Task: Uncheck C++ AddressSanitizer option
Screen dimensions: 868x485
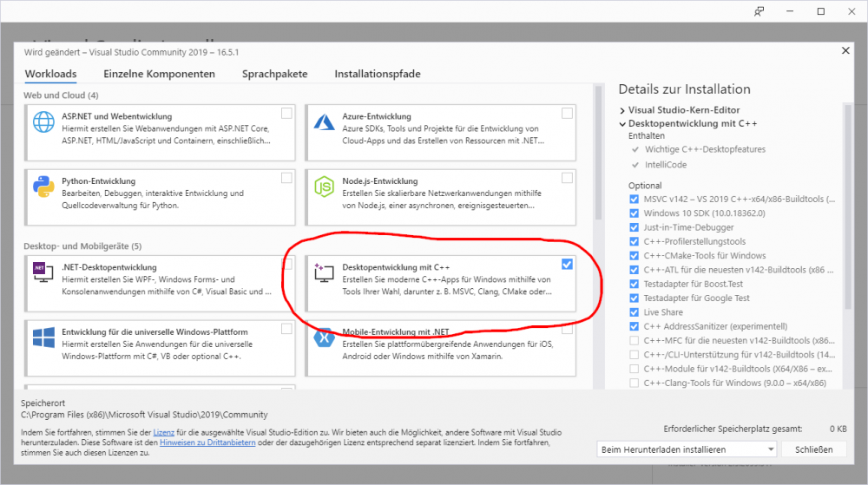Action: point(634,326)
